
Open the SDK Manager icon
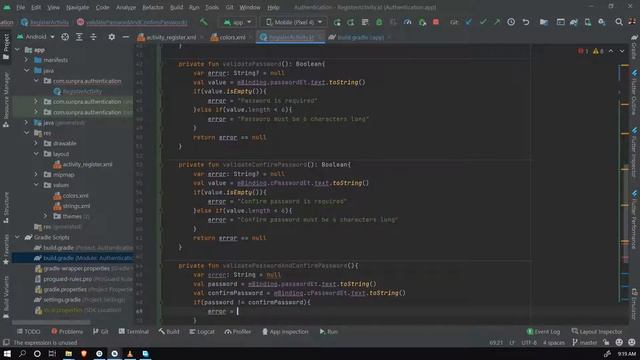602,22
